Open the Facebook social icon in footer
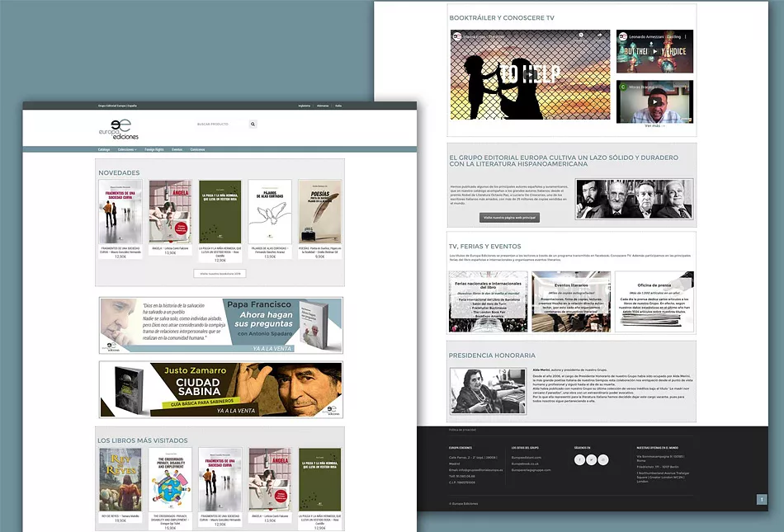The height and width of the screenshot is (532, 784). [x=579, y=459]
